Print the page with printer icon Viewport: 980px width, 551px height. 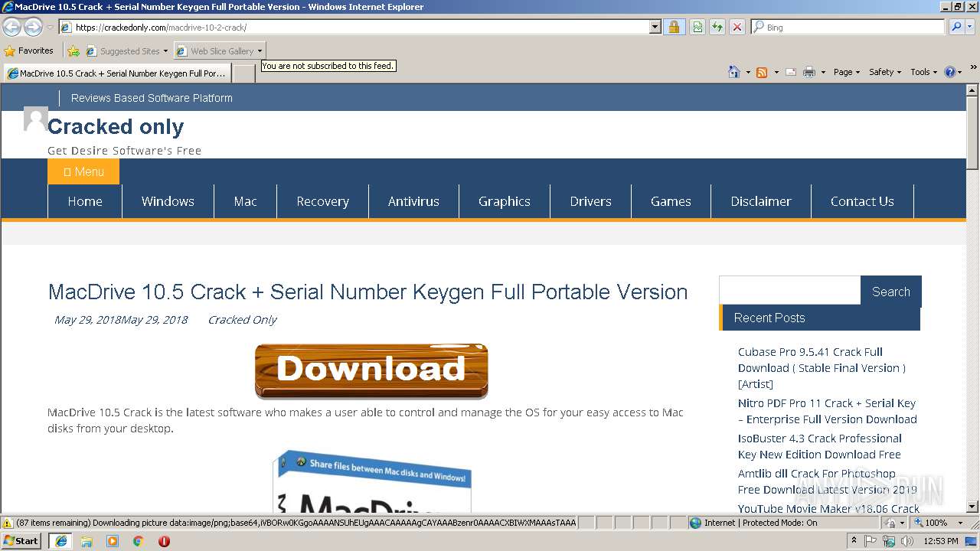[809, 72]
